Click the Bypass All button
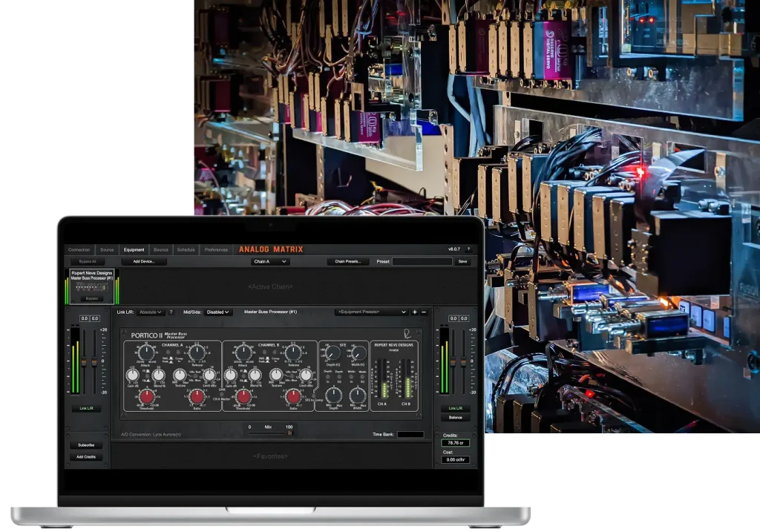Image resolution: width=760 pixels, height=532 pixels. (88, 262)
